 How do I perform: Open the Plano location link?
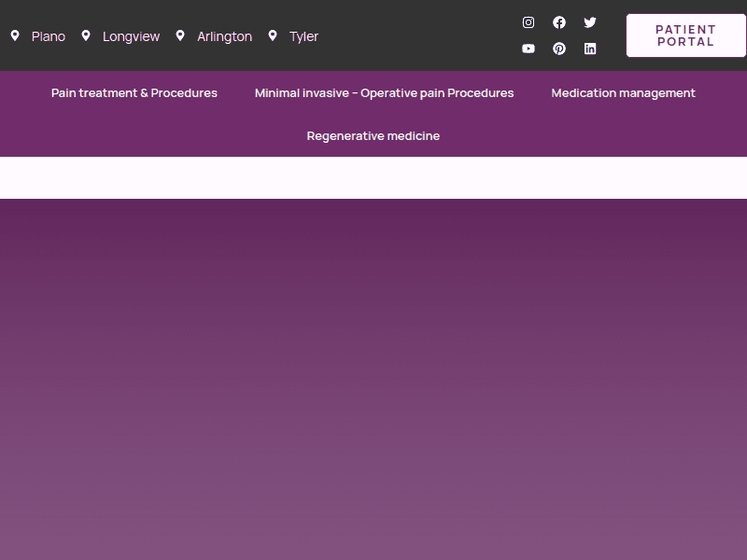pos(49,36)
